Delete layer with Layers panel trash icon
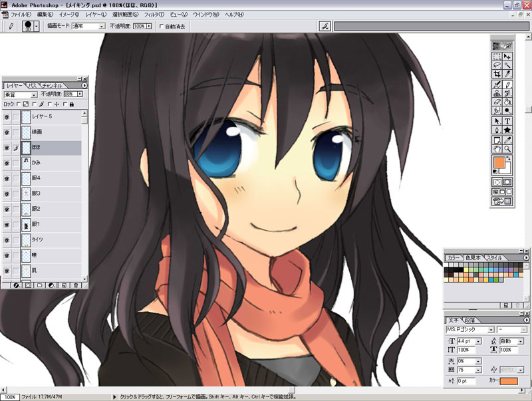The image size is (532, 401). [x=76, y=285]
